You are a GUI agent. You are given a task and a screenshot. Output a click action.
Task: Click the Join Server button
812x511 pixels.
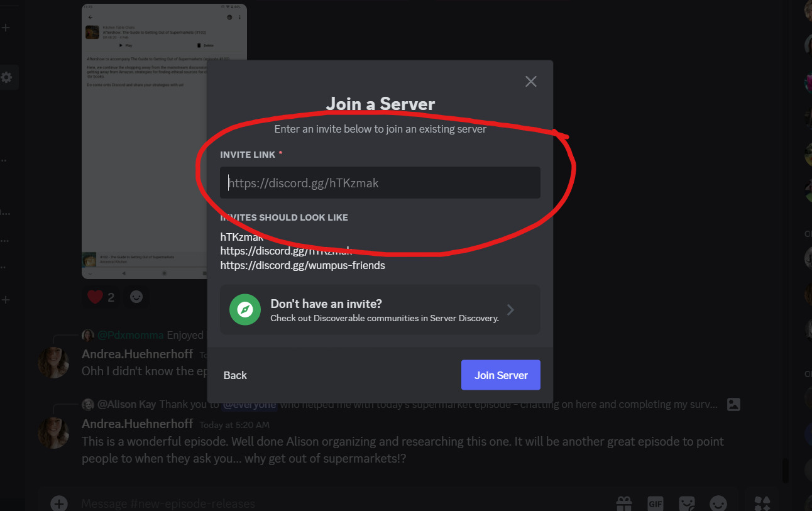[501, 375]
